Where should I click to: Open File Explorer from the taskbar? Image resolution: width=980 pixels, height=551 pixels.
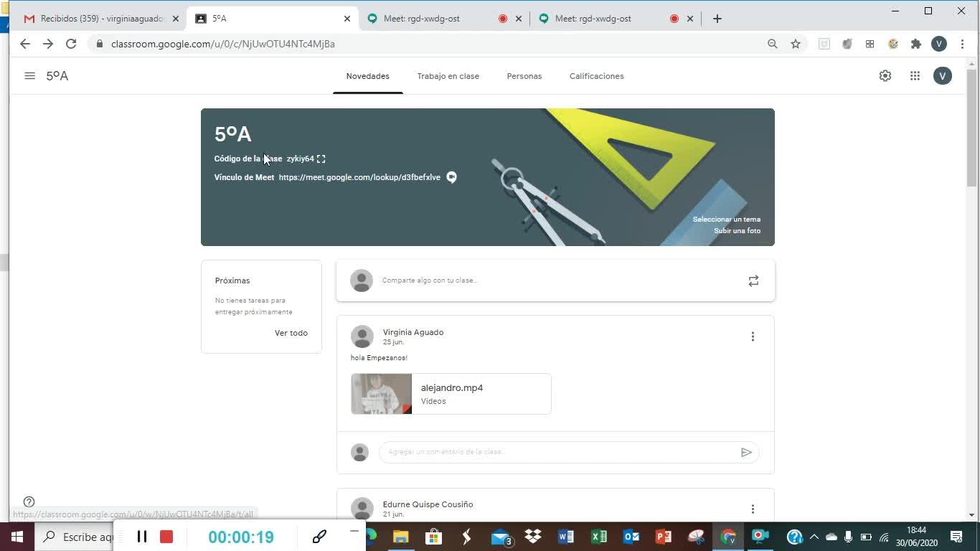pyautogui.click(x=400, y=537)
